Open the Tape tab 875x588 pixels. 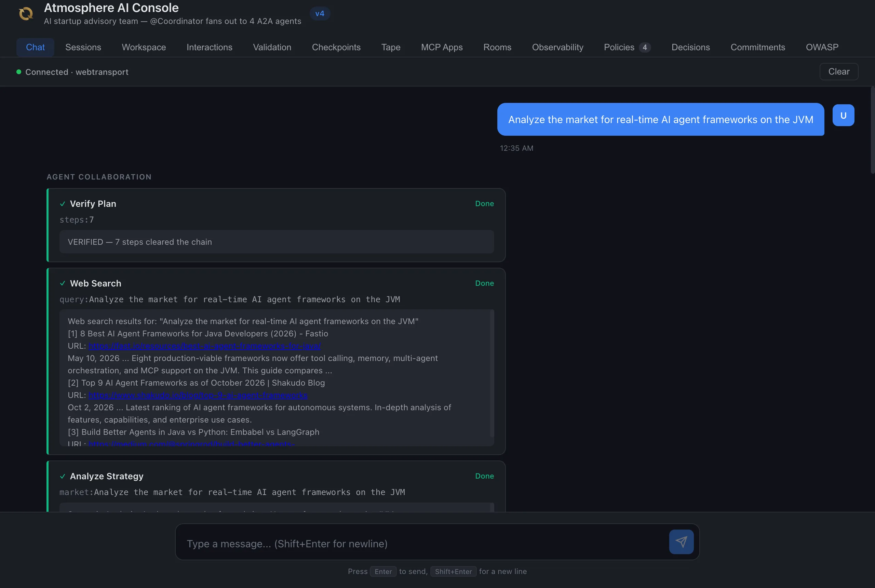coord(391,47)
